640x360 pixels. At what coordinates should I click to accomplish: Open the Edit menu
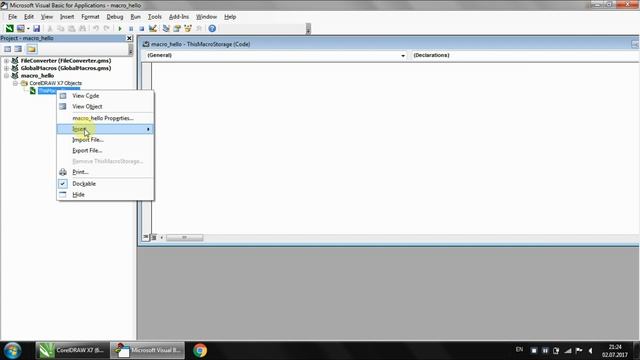pos(29,17)
